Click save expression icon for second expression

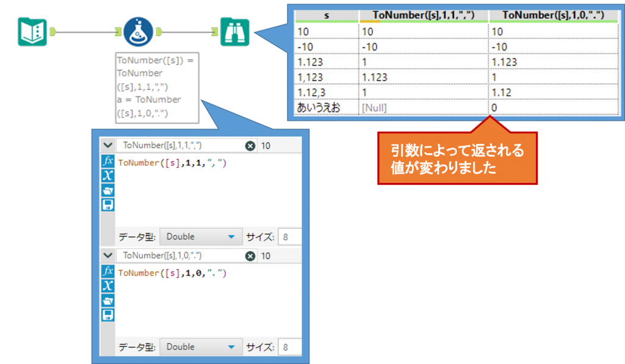pos(108,315)
